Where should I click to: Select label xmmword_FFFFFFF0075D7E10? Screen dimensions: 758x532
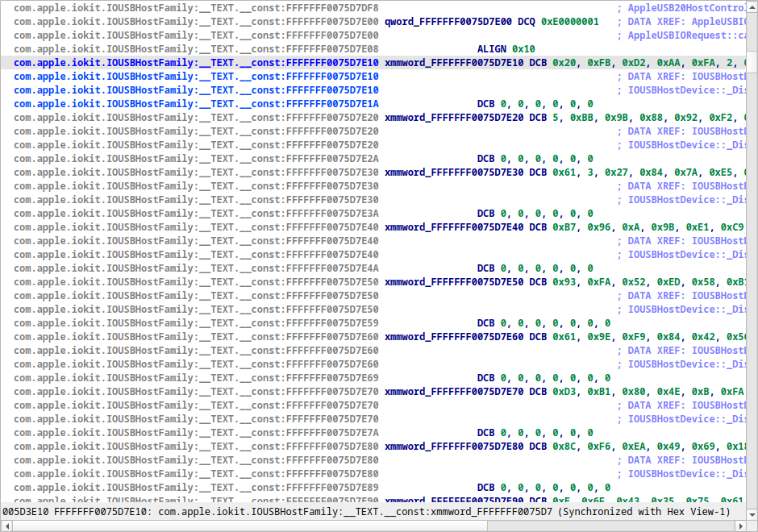(454, 63)
